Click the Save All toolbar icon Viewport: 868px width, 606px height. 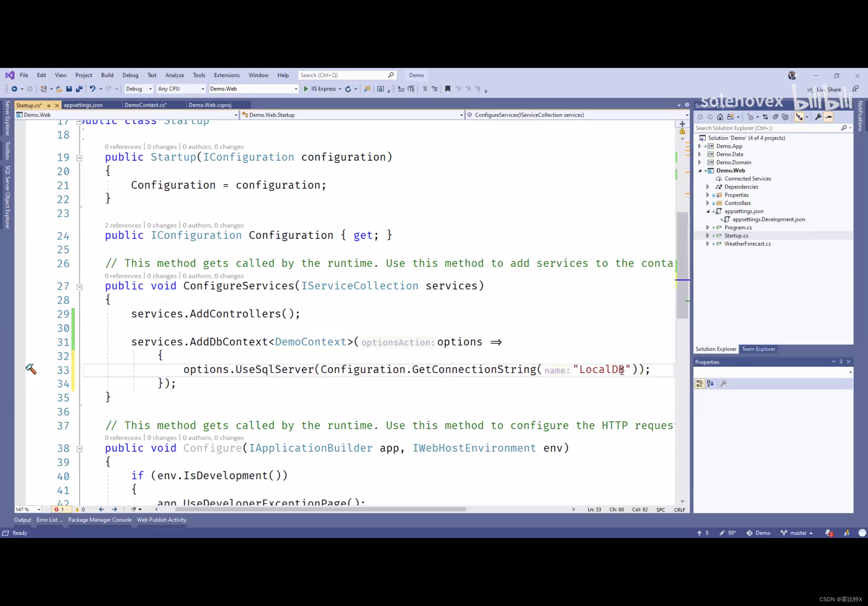click(x=79, y=89)
